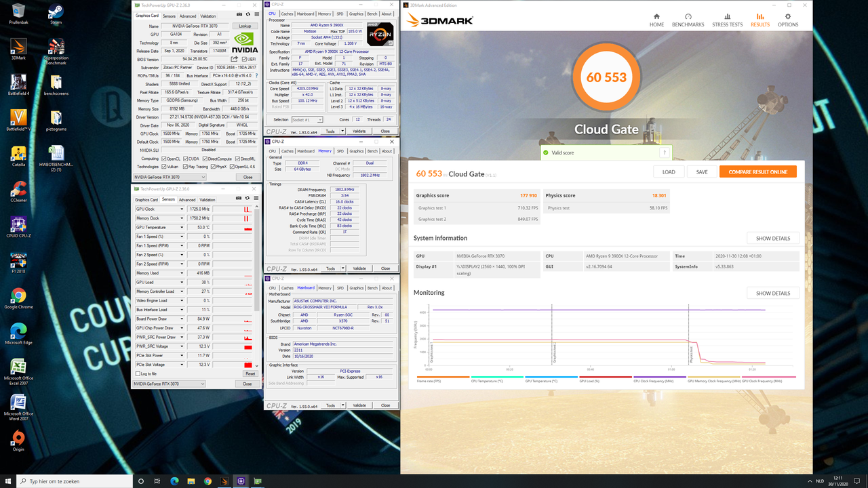The width and height of the screenshot is (868, 488).
Task: Toggle the PhysX checkbox
Action: point(213,167)
